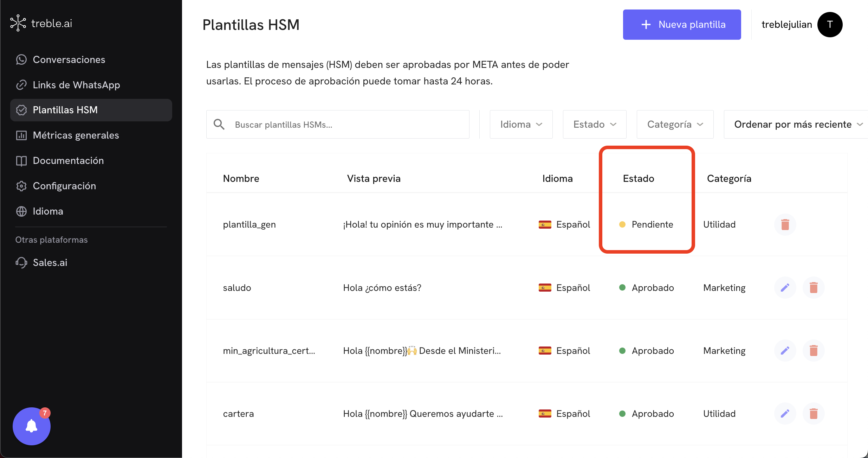Expand the Categoría filter dropdown
The height and width of the screenshot is (458, 868).
tap(675, 124)
